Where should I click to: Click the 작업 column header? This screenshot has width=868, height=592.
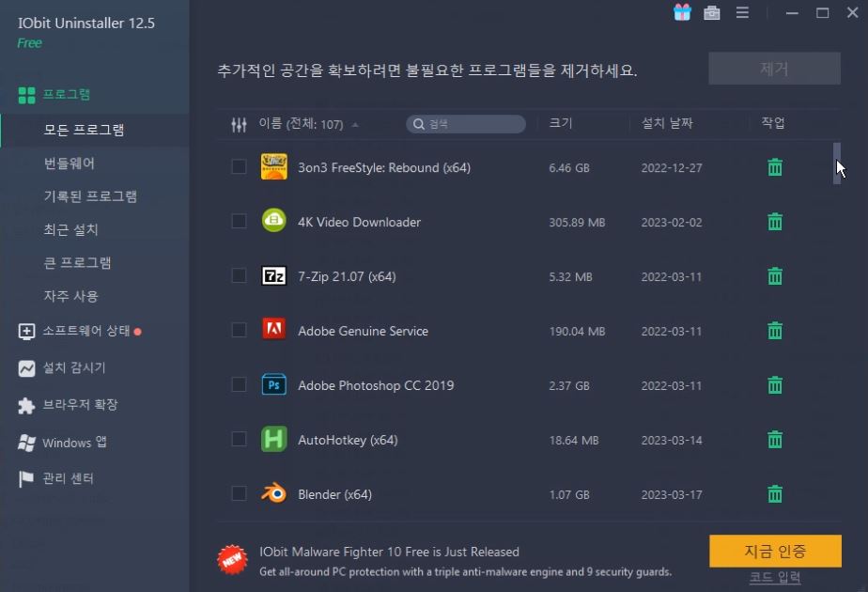(x=773, y=123)
